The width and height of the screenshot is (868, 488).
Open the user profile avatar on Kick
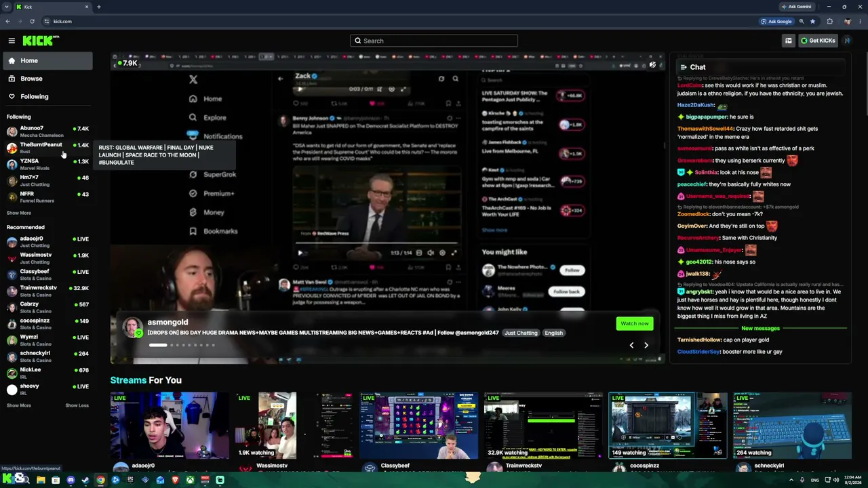click(x=847, y=41)
